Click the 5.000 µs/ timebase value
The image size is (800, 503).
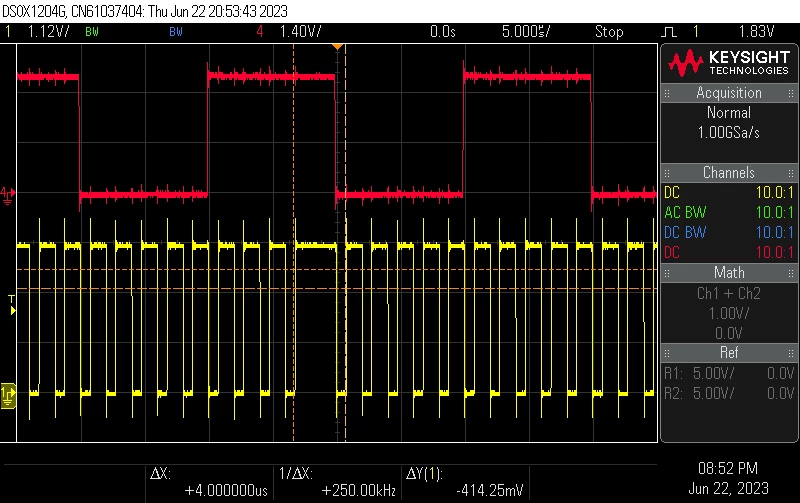coord(526,32)
